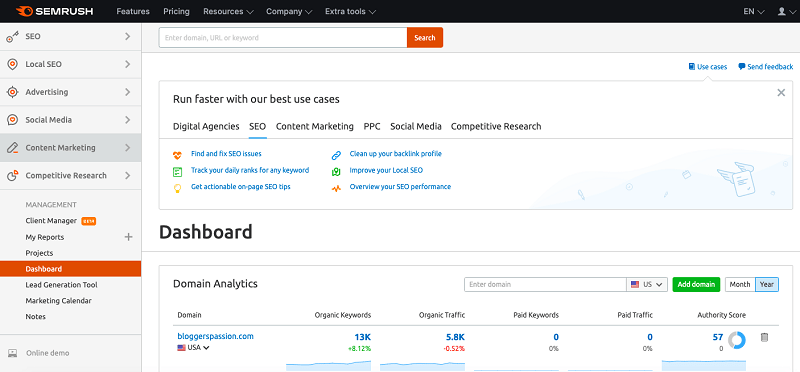This screenshot has width=800, height=372.
Task: Open the Company dropdown menu
Action: pyautogui.click(x=289, y=11)
